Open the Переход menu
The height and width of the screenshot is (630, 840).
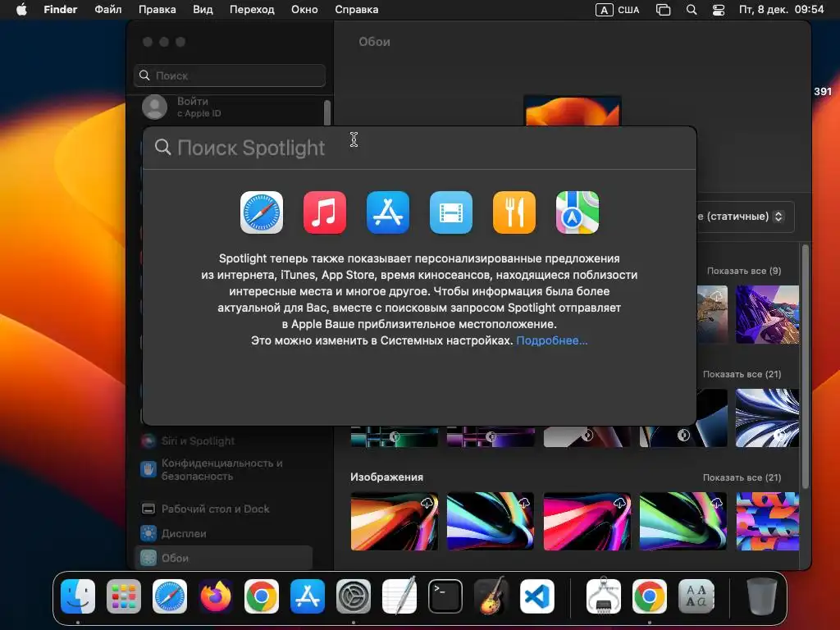(252, 10)
